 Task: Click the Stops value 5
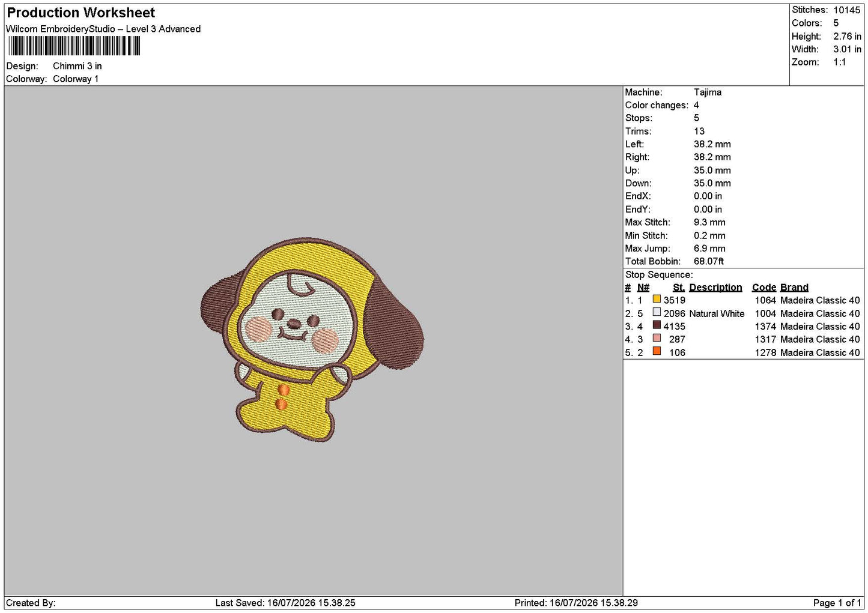[x=696, y=118]
